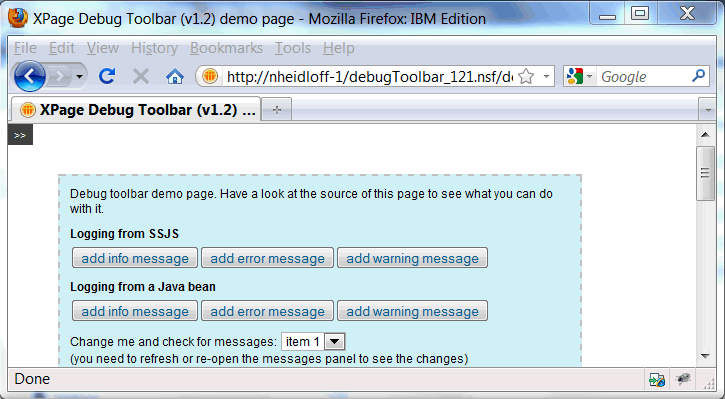
Task: Click Java bean add info message button
Action: [135, 311]
